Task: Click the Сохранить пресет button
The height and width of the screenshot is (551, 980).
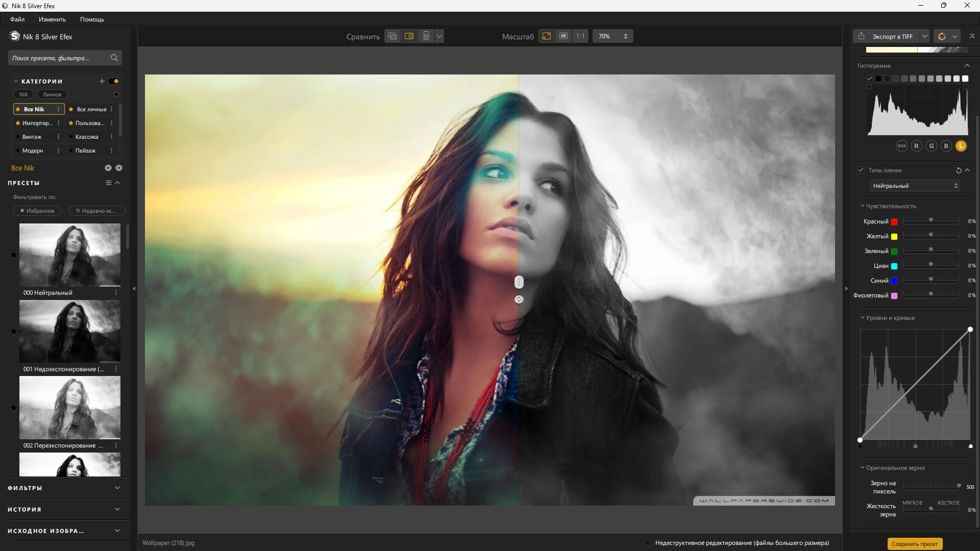Action: (915, 544)
